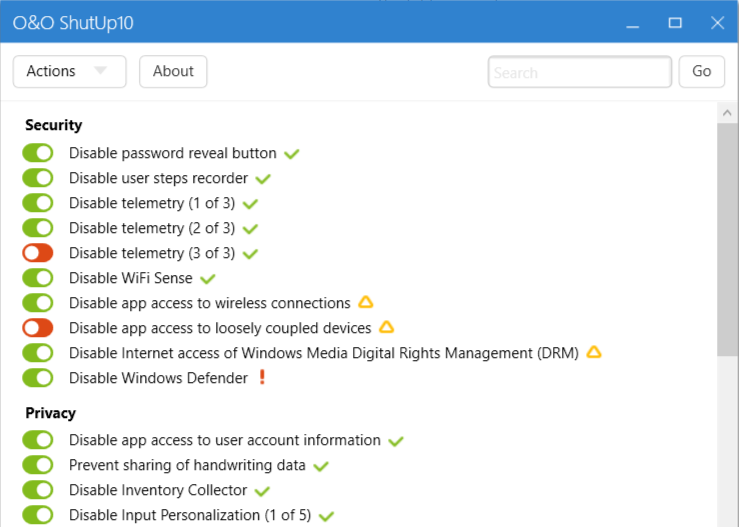Click the green checkmark beside Disable WiFi Sense
This screenshot has height=527, width=739.
(208, 279)
